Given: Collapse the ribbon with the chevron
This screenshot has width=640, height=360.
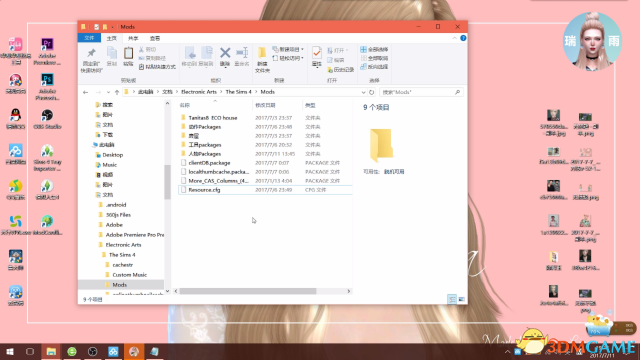Looking at the screenshot, I should point(455,38).
